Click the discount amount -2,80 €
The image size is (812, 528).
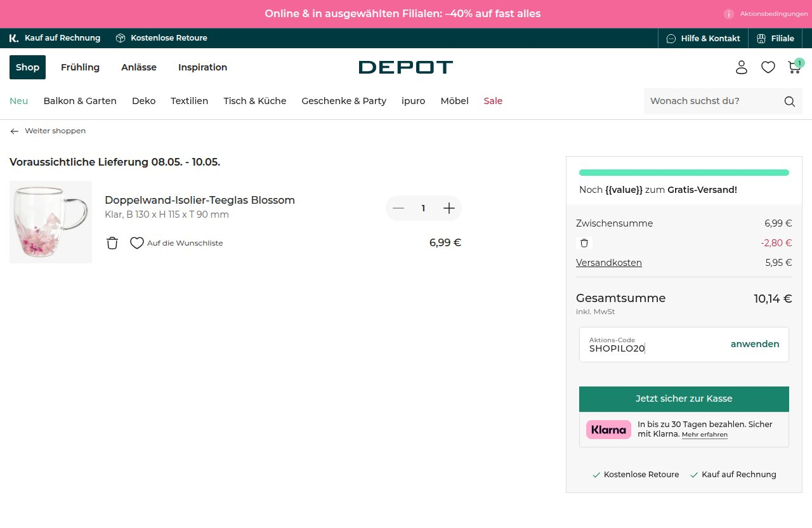click(776, 243)
